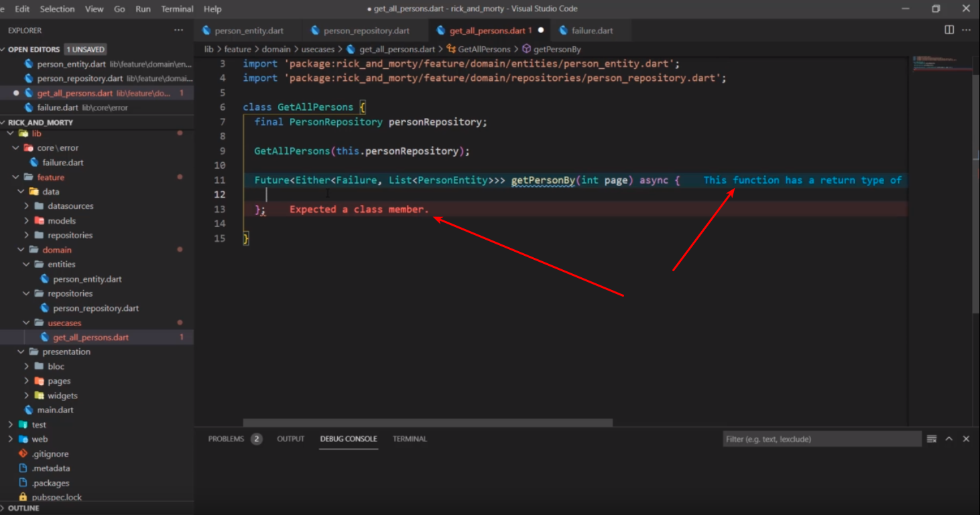Click '1 UNSAVED' badge in OPEN EDITORS

click(85, 50)
